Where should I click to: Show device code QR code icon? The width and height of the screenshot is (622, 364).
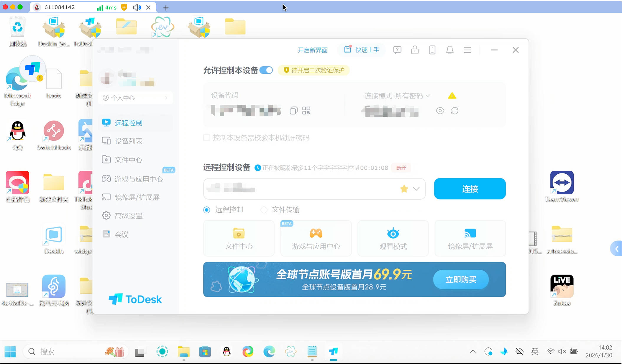coord(306,111)
